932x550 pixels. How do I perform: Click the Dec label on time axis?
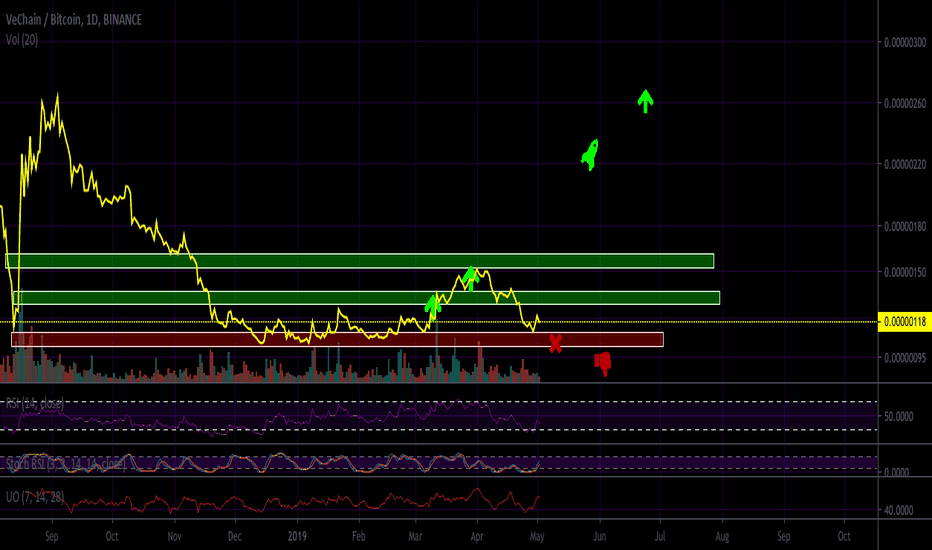pyautogui.click(x=235, y=536)
